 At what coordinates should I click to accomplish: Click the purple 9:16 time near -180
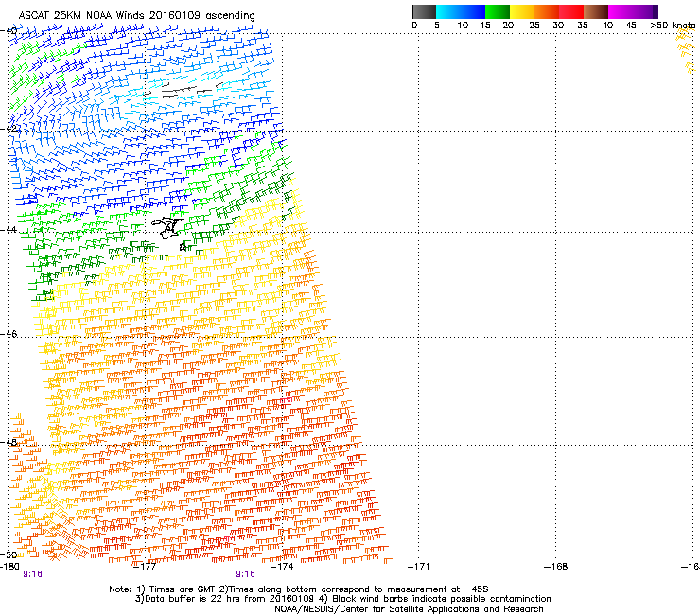coord(32,574)
